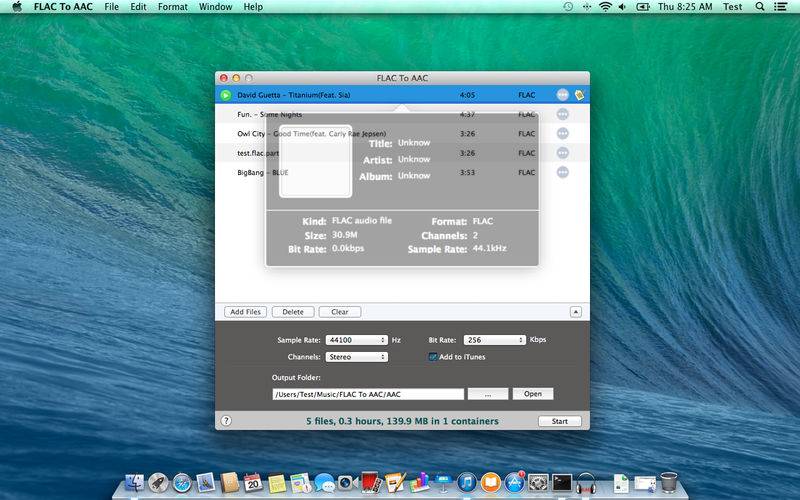Click the Delete button
800x500 pixels.
(x=293, y=312)
